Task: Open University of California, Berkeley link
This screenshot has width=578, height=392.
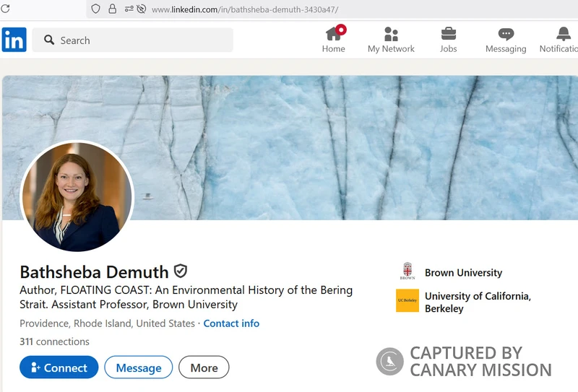Action: coord(478,302)
